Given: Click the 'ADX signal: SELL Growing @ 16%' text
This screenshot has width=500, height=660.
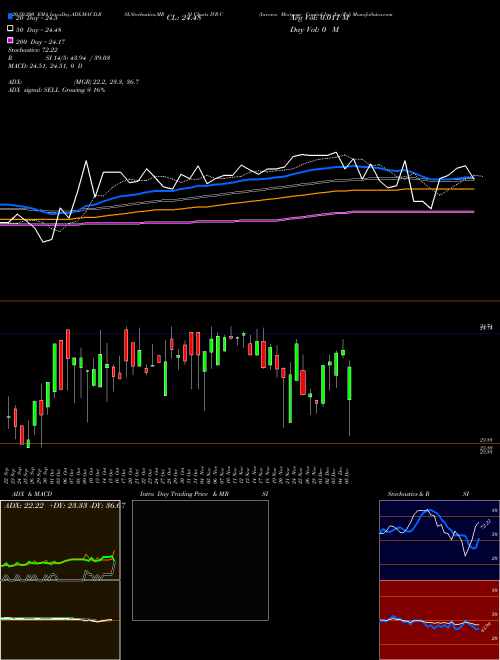Looking at the screenshot, I should pyautogui.click(x=56, y=90).
